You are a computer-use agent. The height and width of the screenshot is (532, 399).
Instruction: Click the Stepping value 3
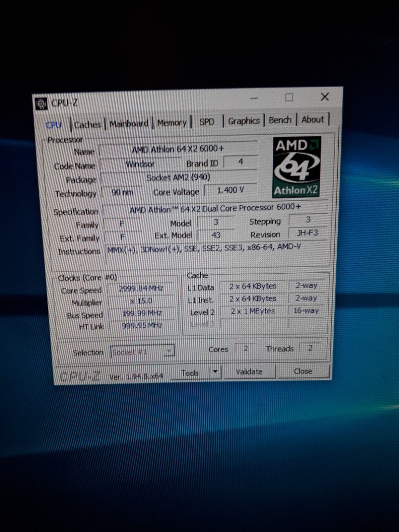pos(308,220)
